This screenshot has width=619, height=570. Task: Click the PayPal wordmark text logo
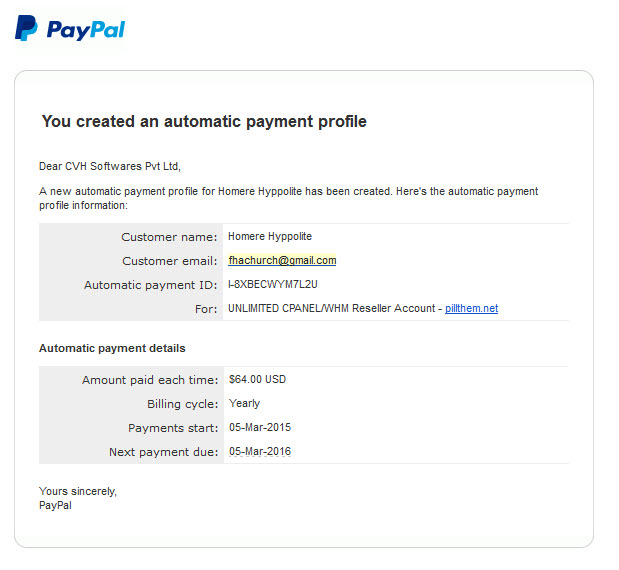[86, 30]
